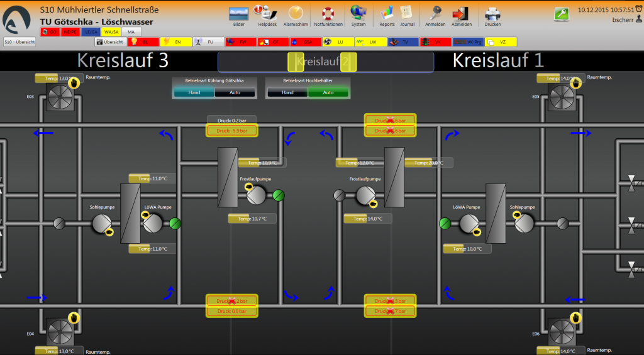Click the Übersicht button with disk icon
This screenshot has width=644, height=355.
pos(111,42)
